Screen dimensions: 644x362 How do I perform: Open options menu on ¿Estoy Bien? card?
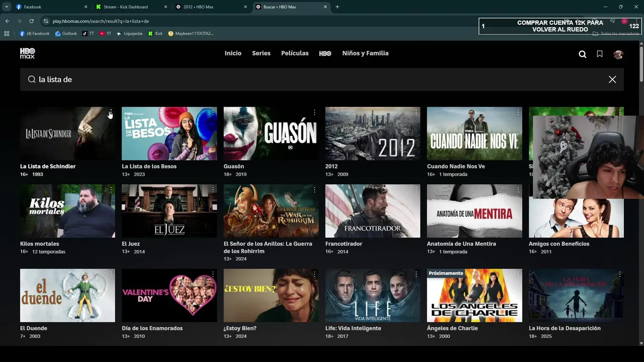(x=314, y=275)
